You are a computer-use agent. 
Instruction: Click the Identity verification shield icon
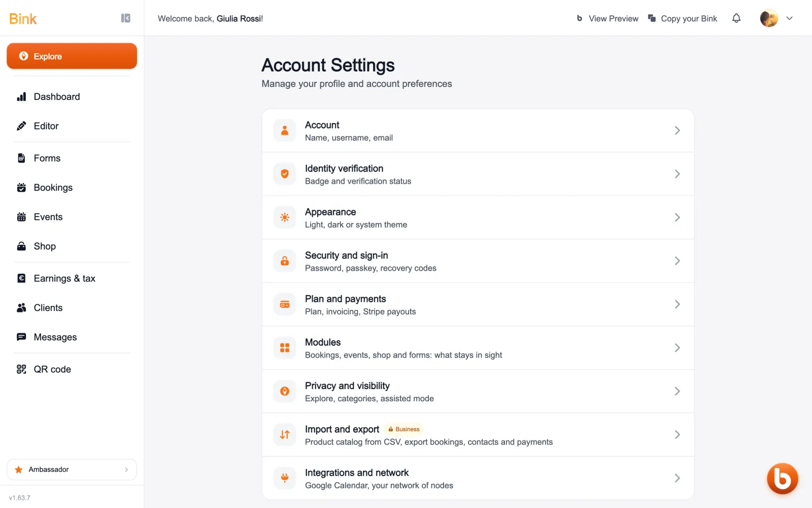pyautogui.click(x=285, y=174)
